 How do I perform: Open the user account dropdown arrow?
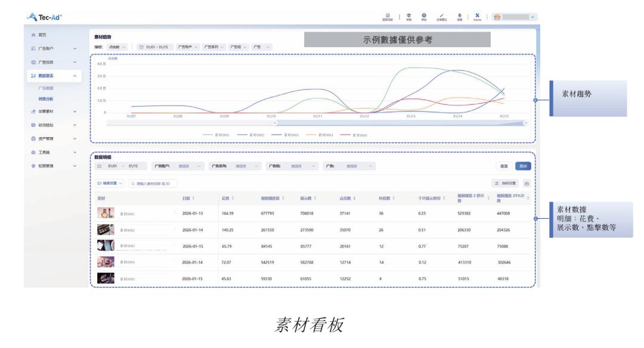tap(532, 18)
